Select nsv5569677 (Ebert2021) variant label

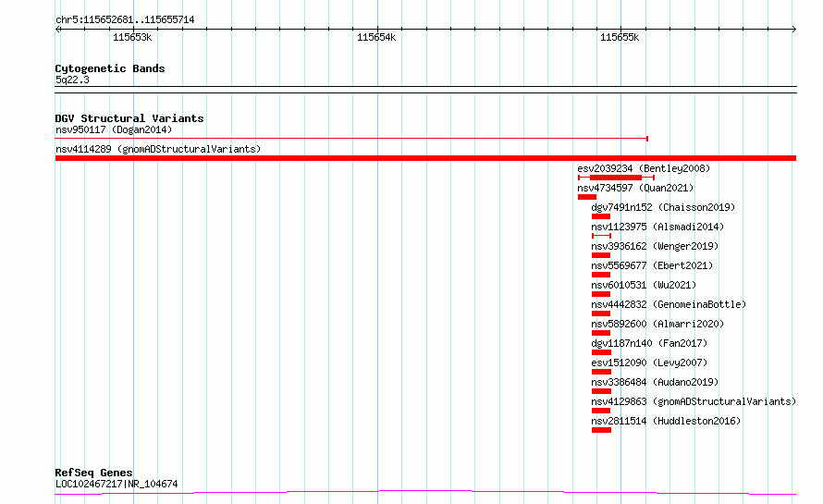click(652, 265)
